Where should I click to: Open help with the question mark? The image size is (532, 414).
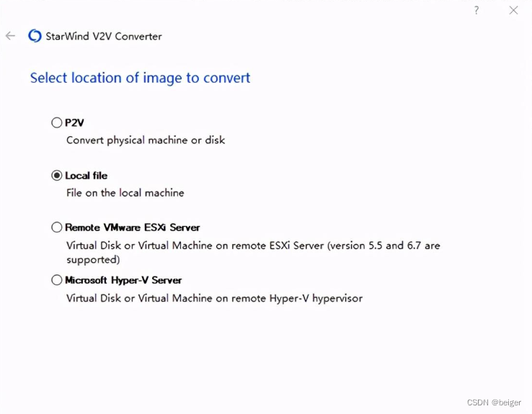click(476, 10)
